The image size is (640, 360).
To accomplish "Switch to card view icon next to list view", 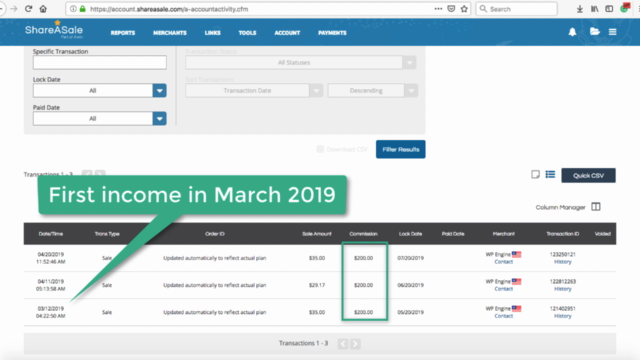I will coord(535,175).
